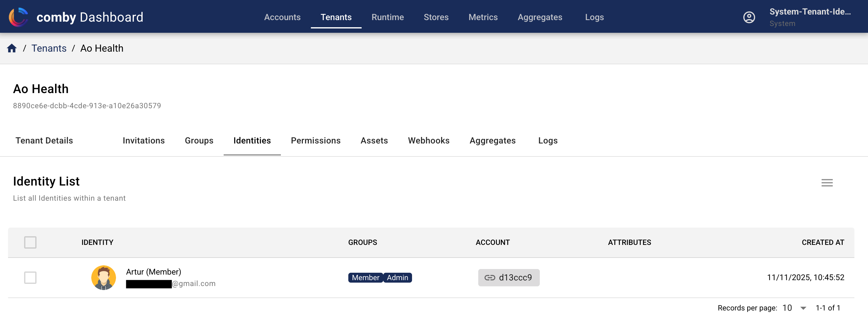Open the Webhooks tab
The height and width of the screenshot is (329, 868).
click(429, 140)
